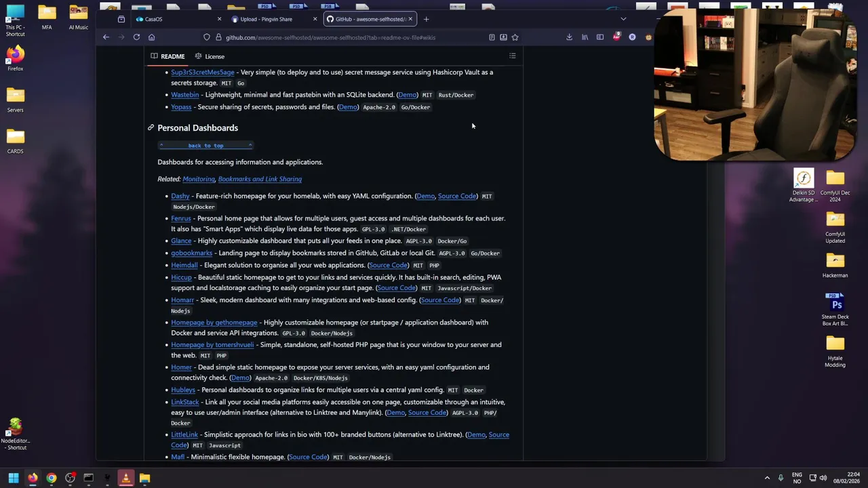Open Fenrus project link
The height and width of the screenshot is (488, 868).
click(181, 218)
